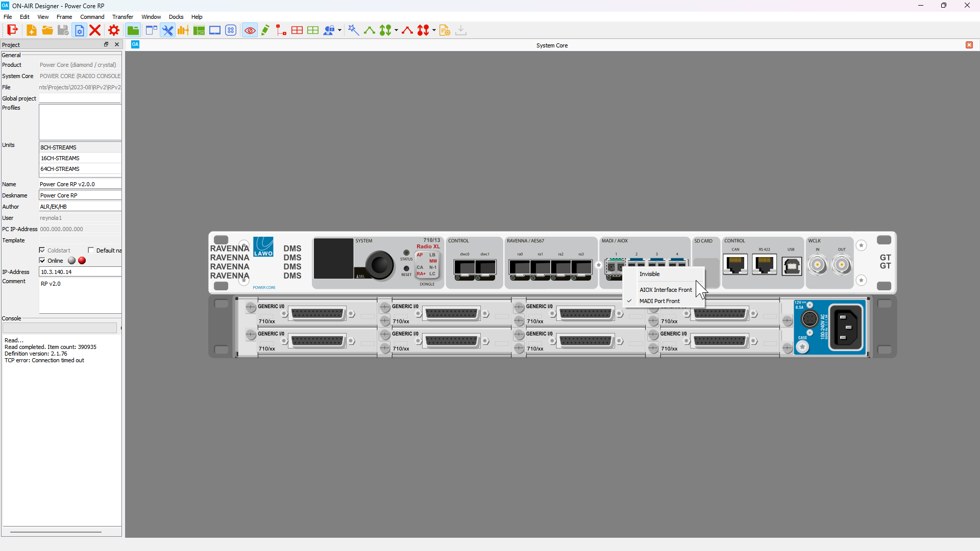Uncheck the Online checkbox
Image resolution: width=980 pixels, height=551 pixels.
(x=42, y=261)
